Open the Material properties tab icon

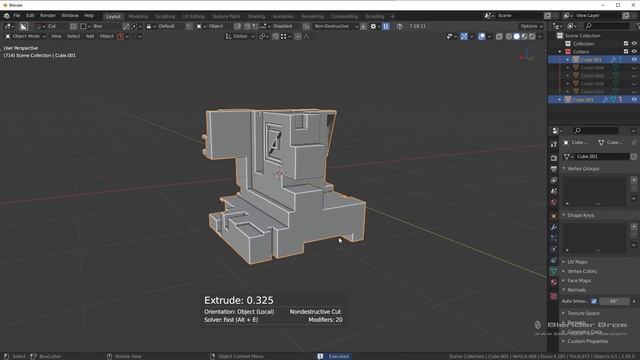(x=553, y=282)
